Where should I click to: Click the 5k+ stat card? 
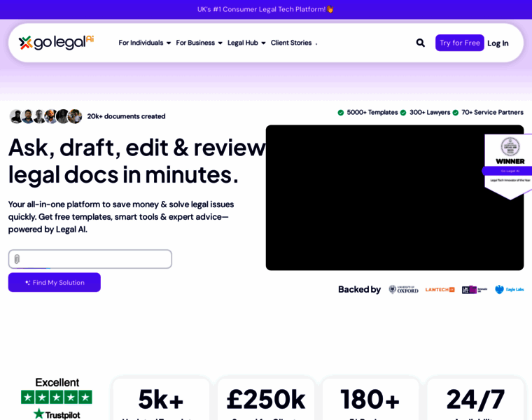[161, 399]
